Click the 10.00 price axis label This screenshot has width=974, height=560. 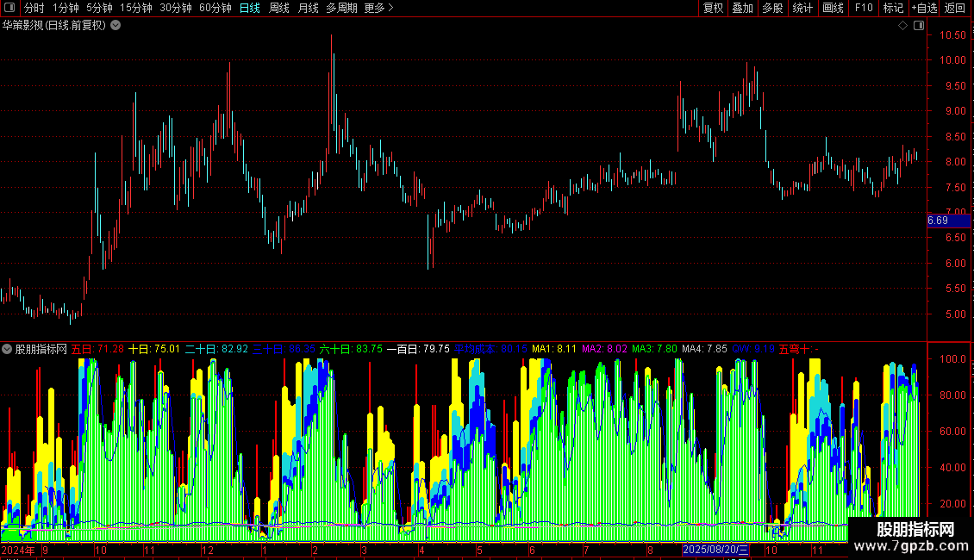[952, 60]
